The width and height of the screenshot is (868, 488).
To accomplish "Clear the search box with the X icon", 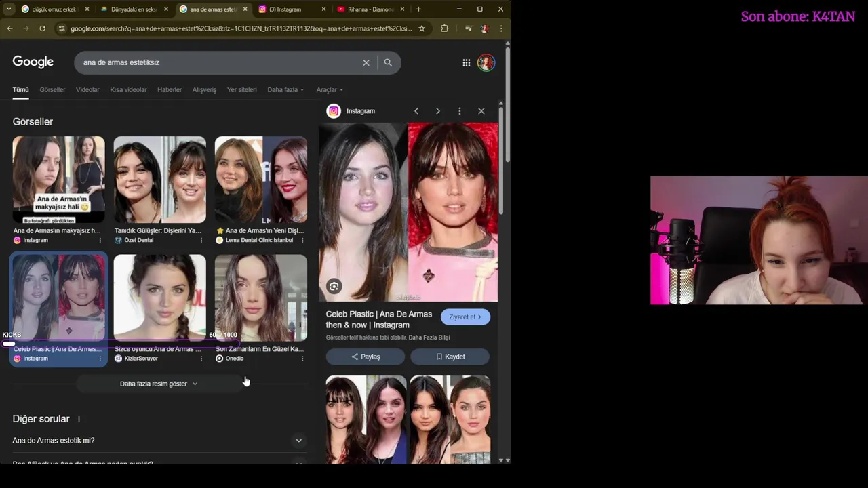I will click(x=366, y=62).
